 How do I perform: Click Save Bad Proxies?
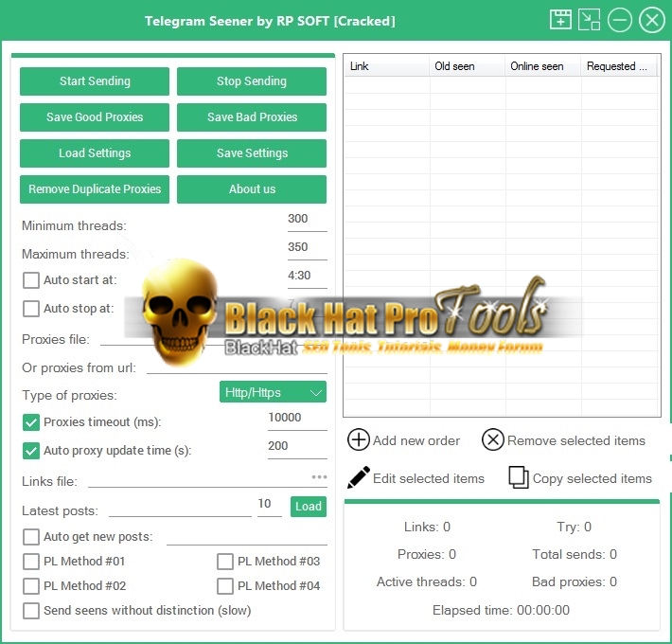pyautogui.click(x=252, y=117)
